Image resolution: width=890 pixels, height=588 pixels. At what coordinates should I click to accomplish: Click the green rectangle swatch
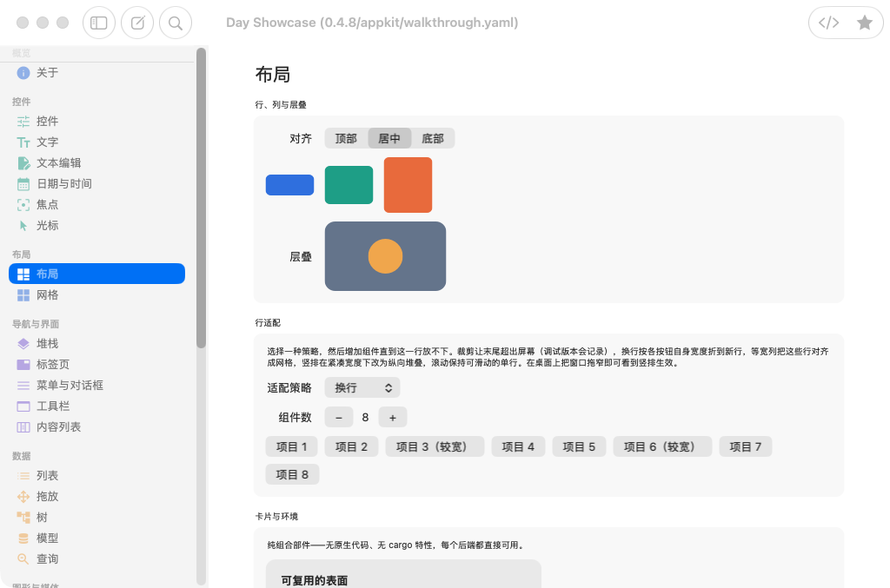point(349,185)
